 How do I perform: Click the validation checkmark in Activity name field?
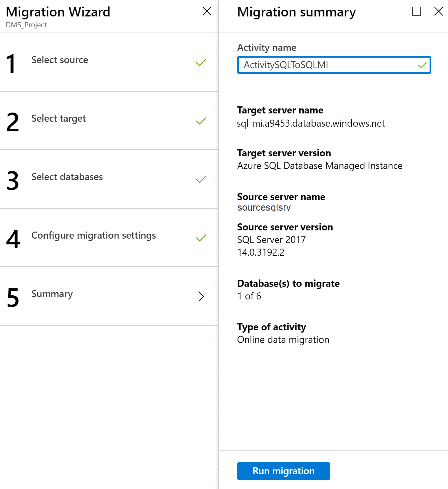[422, 65]
